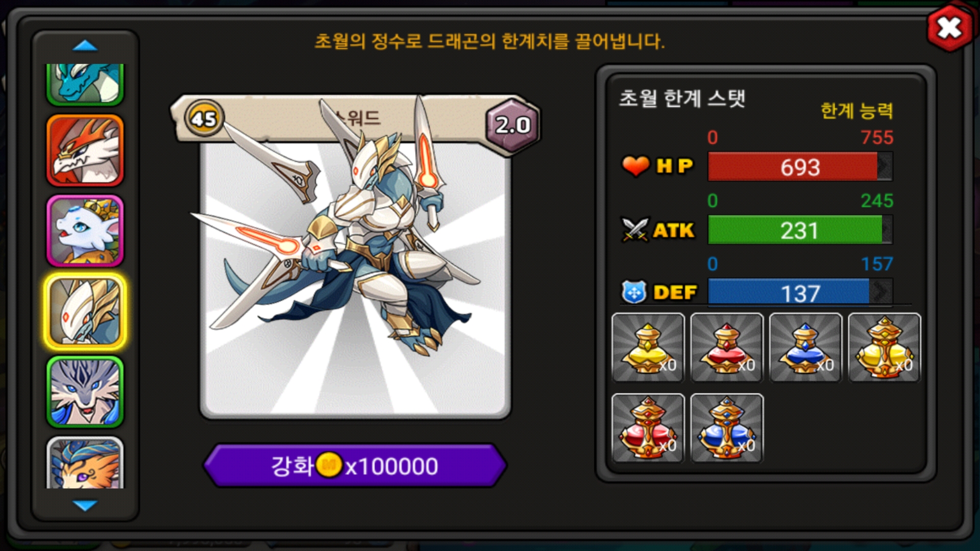980x551 pixels.
Task: Close the transcendence window with red X
Action: pyautogui.click(x=949, y=28)
